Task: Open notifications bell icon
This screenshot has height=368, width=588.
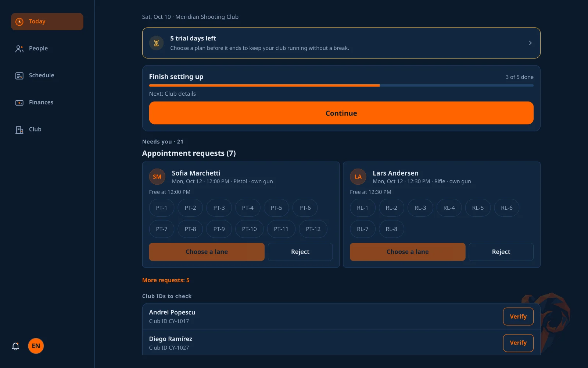Action: [x=15, y=346]
